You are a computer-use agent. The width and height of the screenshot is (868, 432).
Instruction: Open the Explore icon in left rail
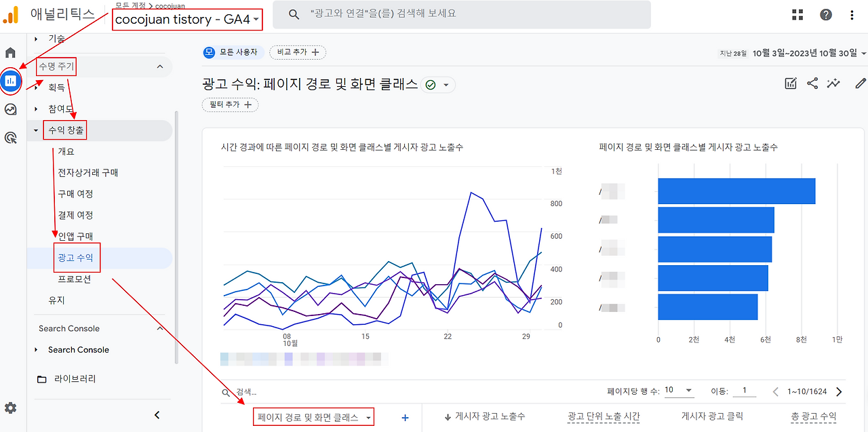click(x=10, y=109)
